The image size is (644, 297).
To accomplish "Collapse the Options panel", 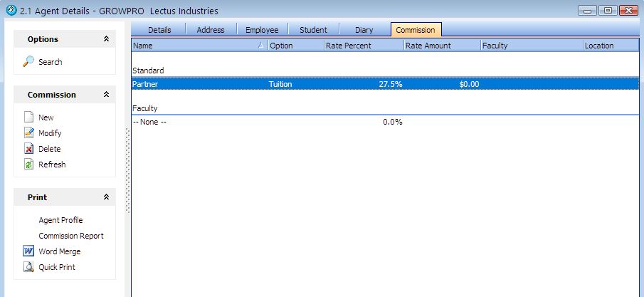I will (106, 39).
